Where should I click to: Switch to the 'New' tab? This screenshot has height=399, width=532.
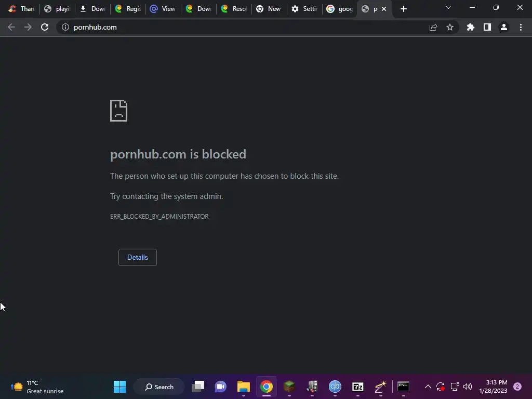point(270,9)
